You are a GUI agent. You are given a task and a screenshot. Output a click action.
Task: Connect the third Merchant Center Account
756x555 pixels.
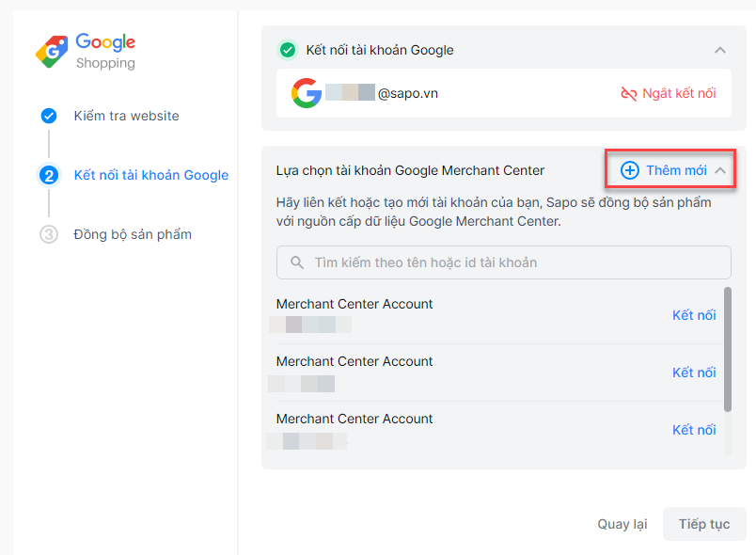[x=694, y=430]
